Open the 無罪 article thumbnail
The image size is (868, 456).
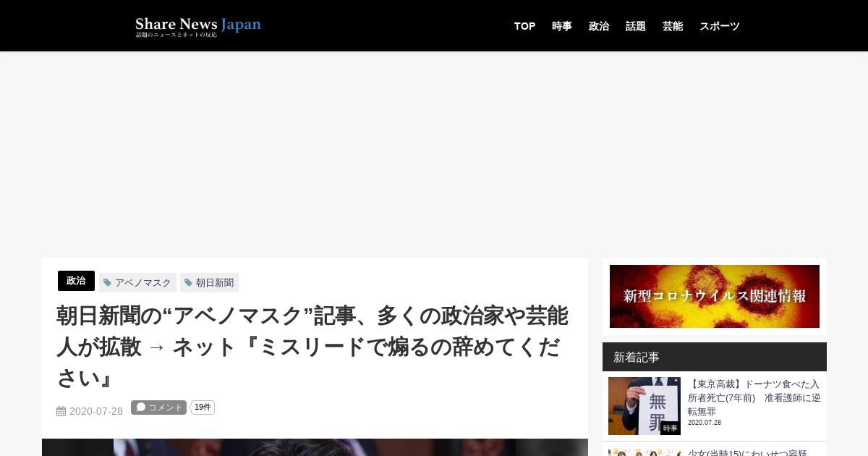[644, 406]
